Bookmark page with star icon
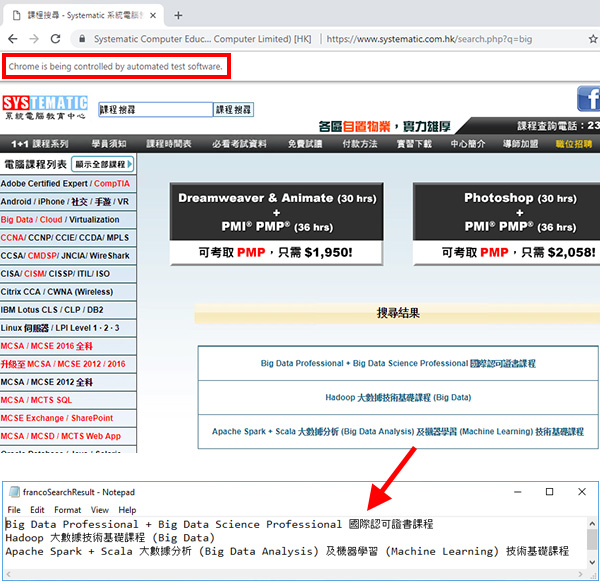 (593, 39)
